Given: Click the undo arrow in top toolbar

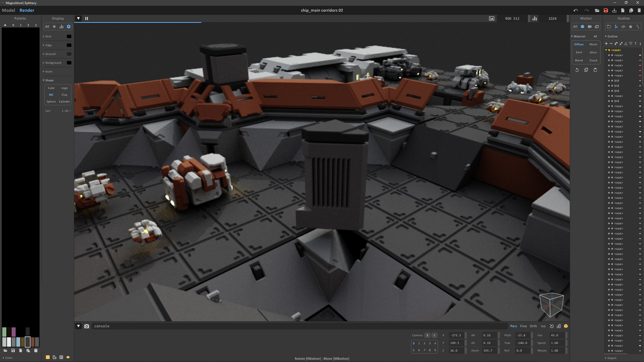Looking at the screenshot, I should point(576,10).
